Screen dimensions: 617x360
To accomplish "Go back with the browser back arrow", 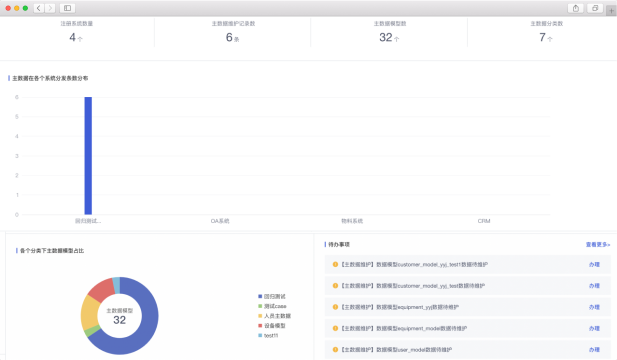I will pyautogui.click(x=39, y=8).
